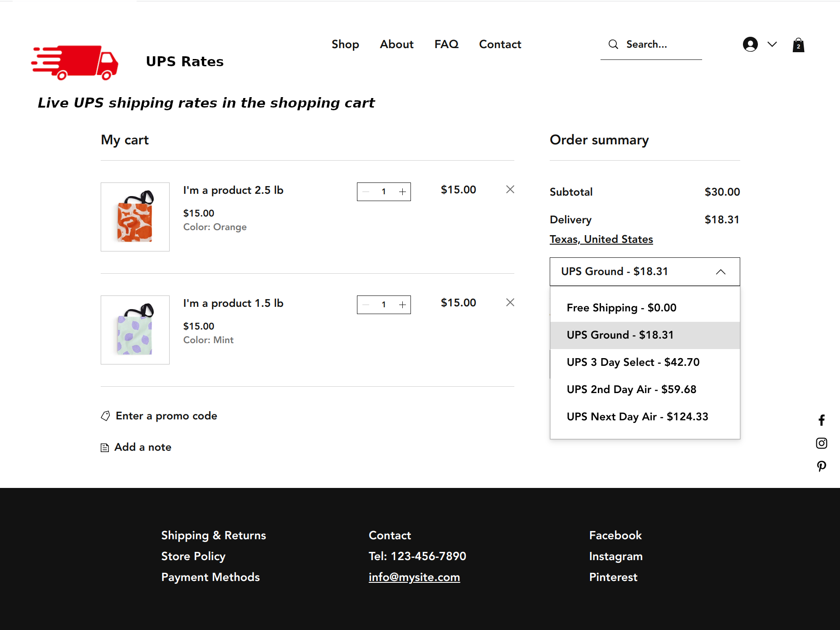Select UPS Ground - $18.31 list option
The height and width of the screenshot is (630, 840).
coord(645,335)
